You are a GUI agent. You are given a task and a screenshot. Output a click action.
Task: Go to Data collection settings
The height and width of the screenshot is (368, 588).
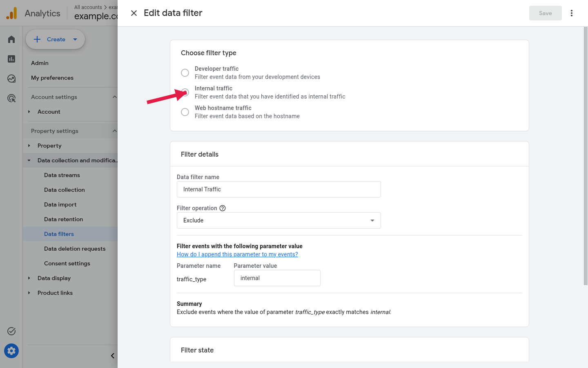[65, 190]
